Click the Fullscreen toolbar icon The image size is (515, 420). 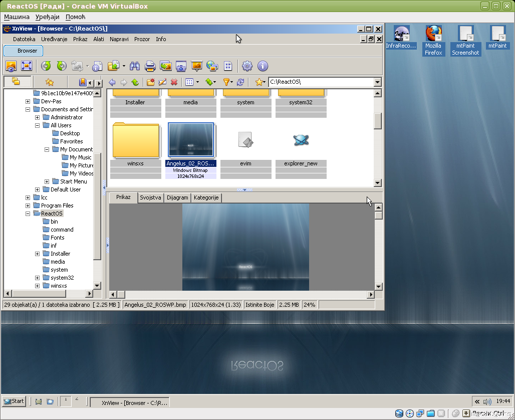pos(27,66)
